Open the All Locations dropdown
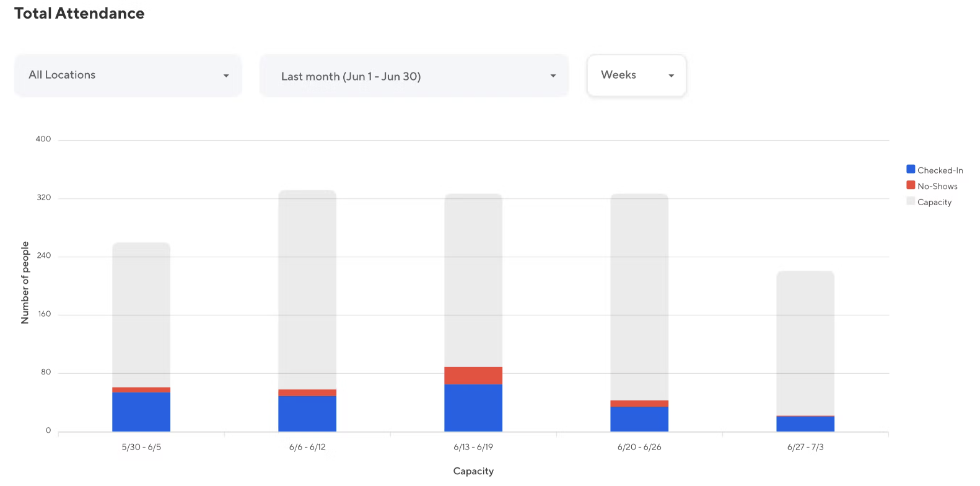This screenshot has width=980, height=486. pos(128,75)
